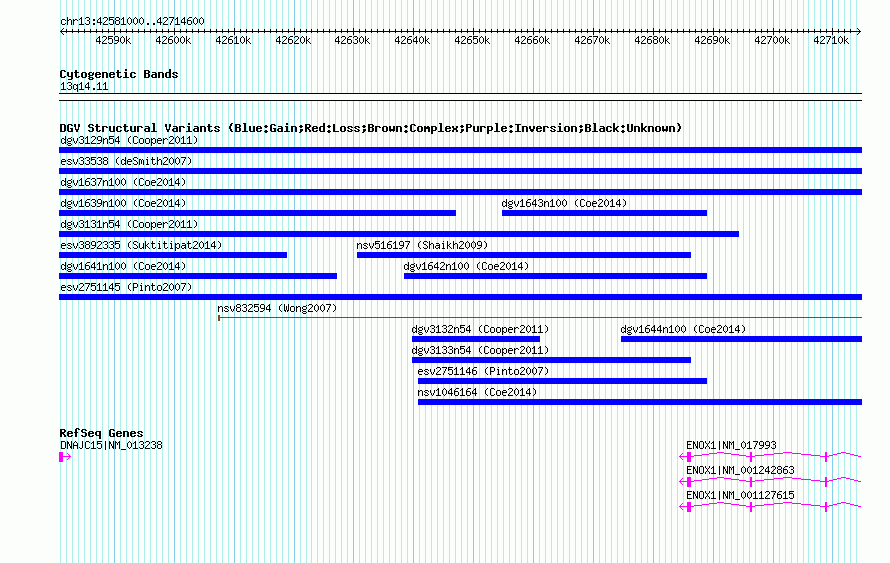This screenshot has width=890, height=563.
Task: Open the dgv1637n100 (Coe2014) variant label
Action: (x=123, y=182)
